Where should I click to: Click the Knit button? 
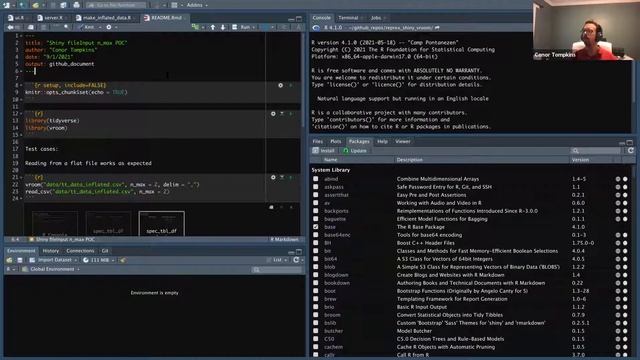coord(86,27)
